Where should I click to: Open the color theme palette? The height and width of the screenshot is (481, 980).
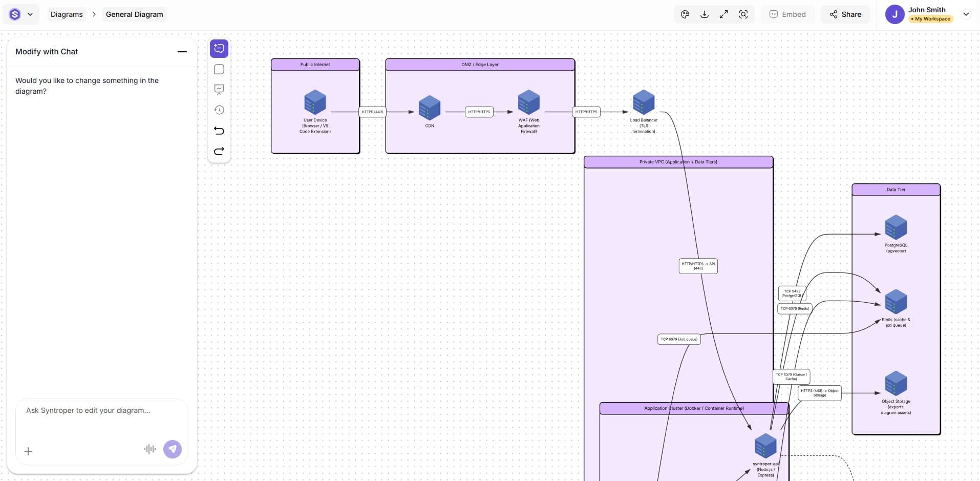pyautogui.click(x=685, y=14)
